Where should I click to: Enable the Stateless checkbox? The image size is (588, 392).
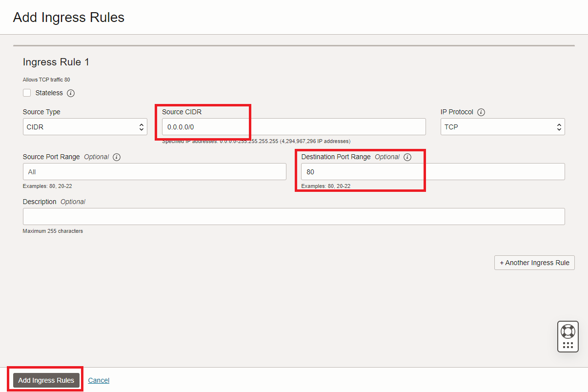[x=27, y=93]
